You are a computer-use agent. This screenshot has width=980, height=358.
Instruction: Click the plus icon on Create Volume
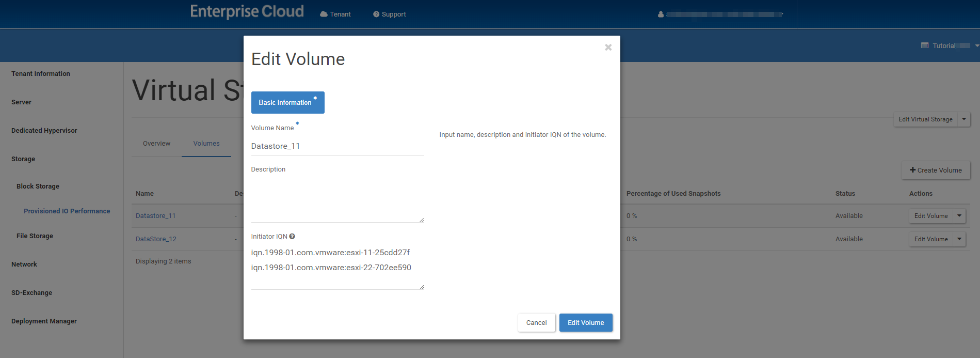tap(912, 170)
